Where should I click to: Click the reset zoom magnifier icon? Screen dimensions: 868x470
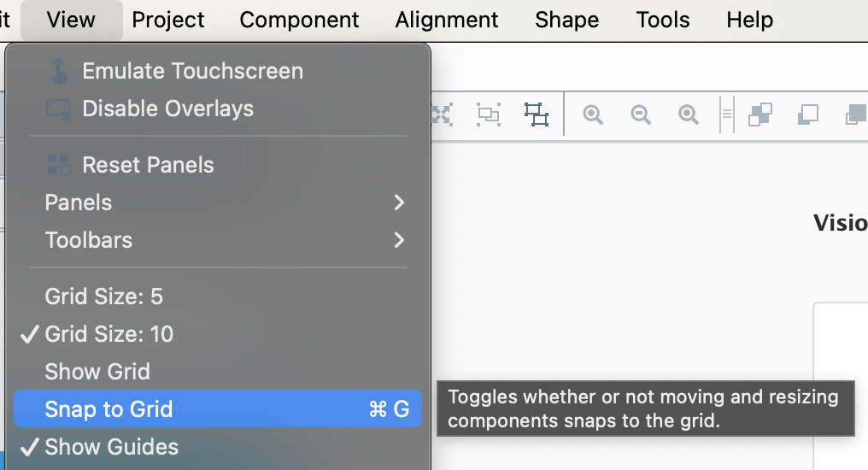point(689,115)
